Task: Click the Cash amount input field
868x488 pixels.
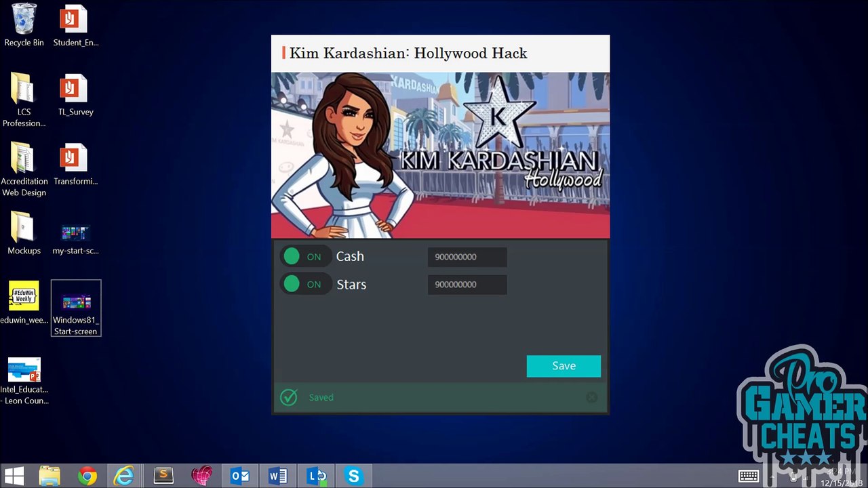Action: coord(467,257)
